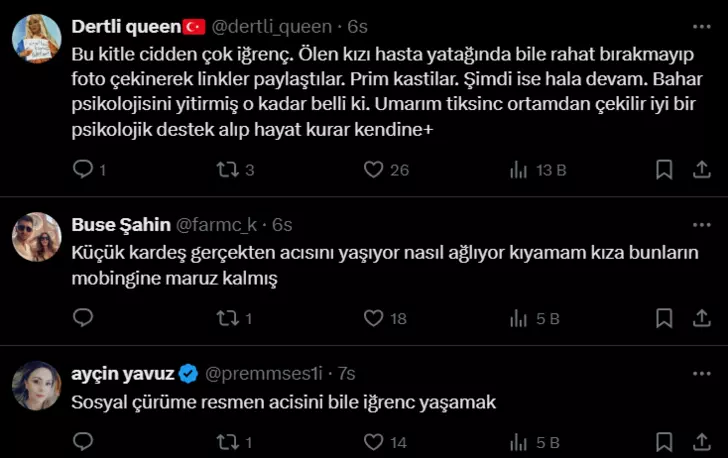Open more options for Buse Şahin's tweet
This screenshot has height=458, width=728.
(701, 225)
